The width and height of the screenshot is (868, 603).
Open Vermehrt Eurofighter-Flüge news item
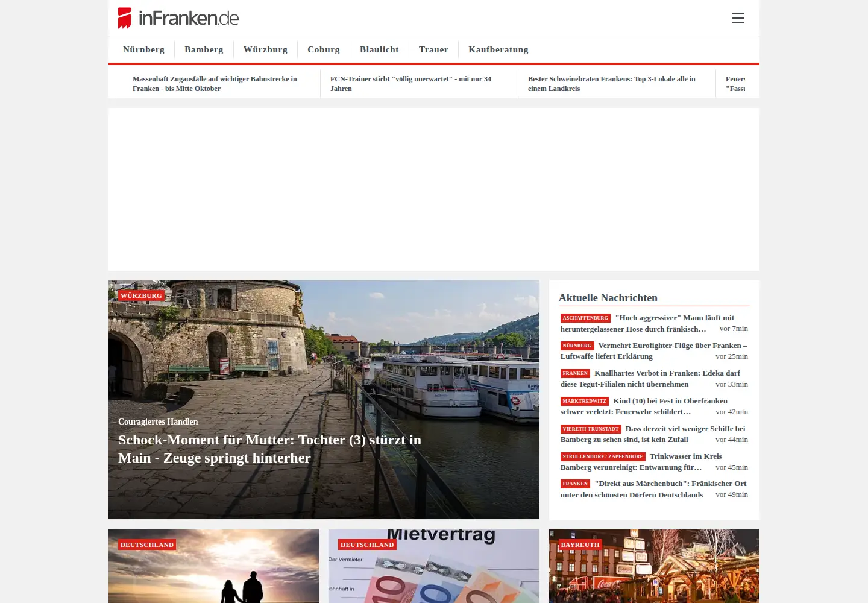tap(654, 351)
